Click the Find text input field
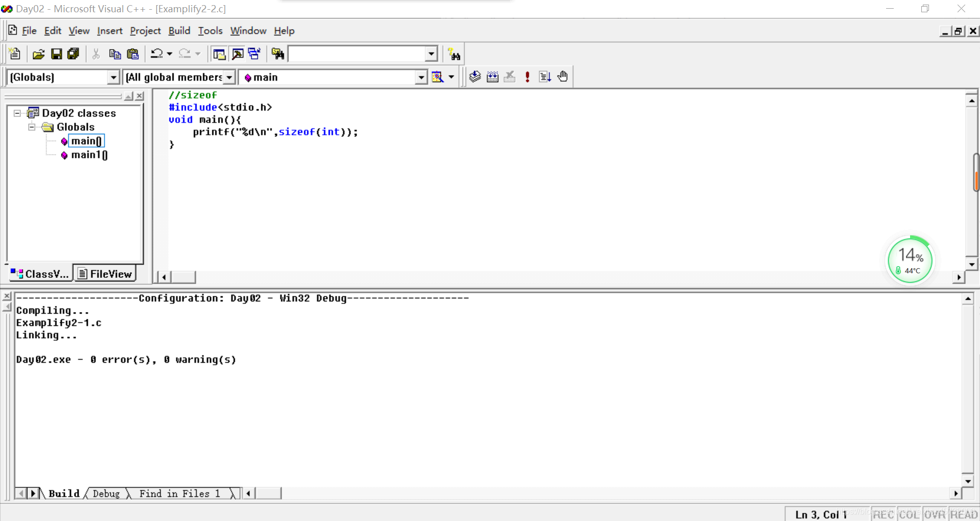Viewport: 980px width, 521px height. 357,54
